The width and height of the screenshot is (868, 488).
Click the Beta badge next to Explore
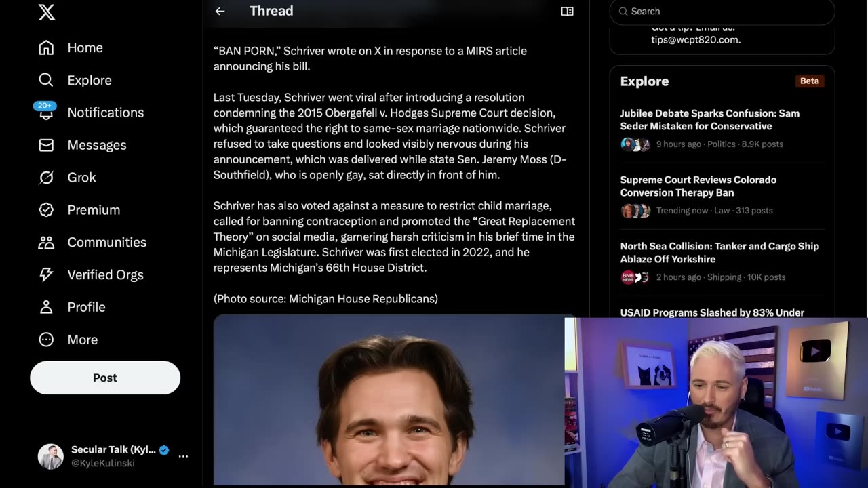click(810, 81)
